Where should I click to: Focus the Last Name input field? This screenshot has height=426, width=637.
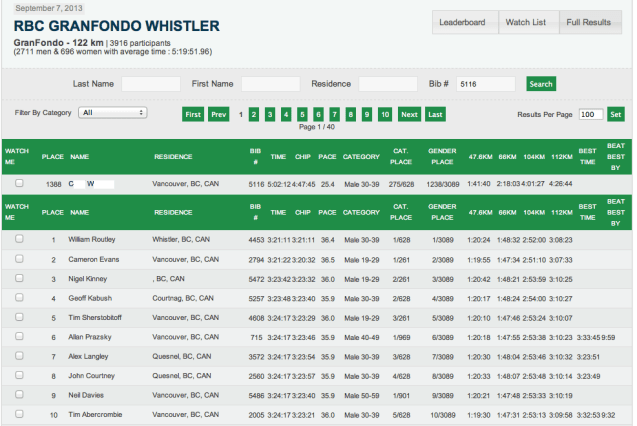pos(150,84)
